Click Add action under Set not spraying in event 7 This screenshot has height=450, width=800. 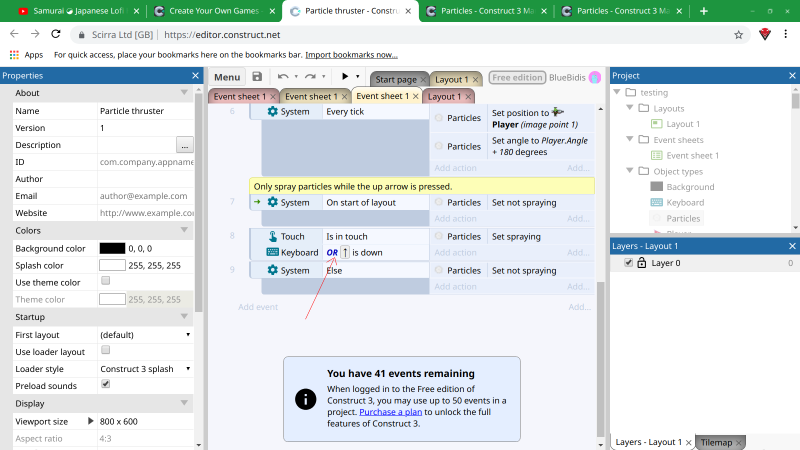pyautogui.click(x=455, y=218)
